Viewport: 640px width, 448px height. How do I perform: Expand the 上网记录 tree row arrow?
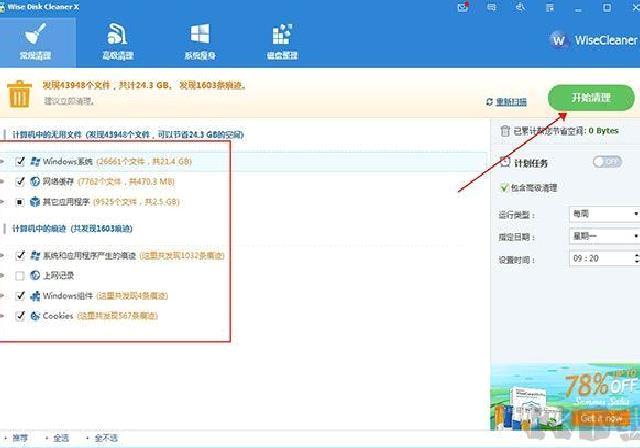click(x=2, y=276)
